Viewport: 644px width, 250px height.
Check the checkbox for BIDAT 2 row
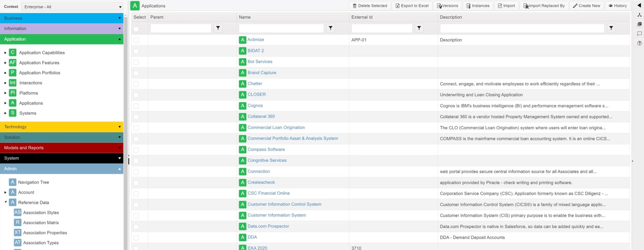click(x=136, y=51)
